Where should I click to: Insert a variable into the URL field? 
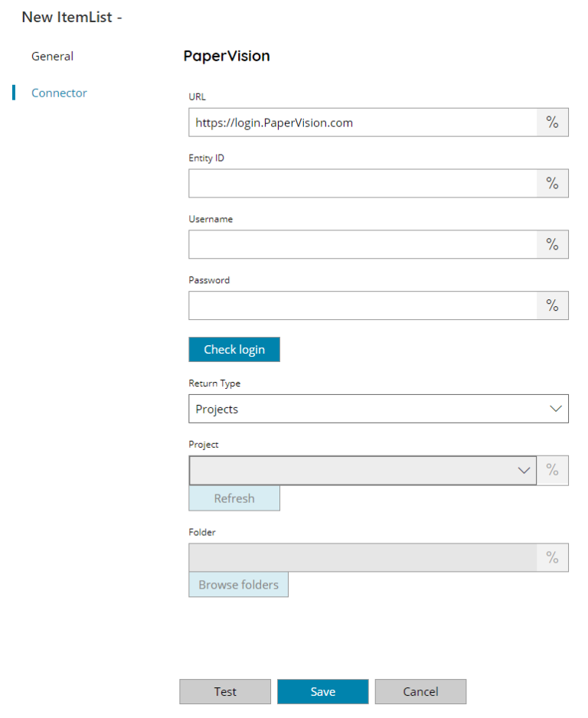coord(553,122)
